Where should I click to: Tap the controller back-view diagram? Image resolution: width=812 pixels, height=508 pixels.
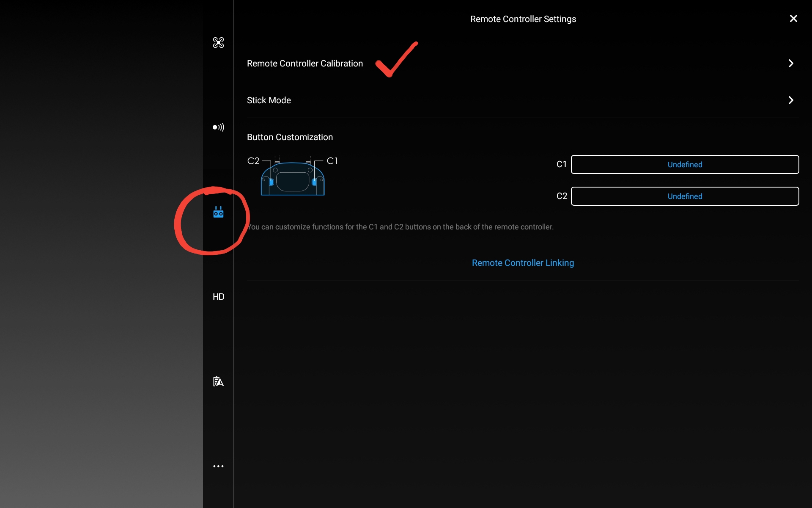[x=293, y=176]
